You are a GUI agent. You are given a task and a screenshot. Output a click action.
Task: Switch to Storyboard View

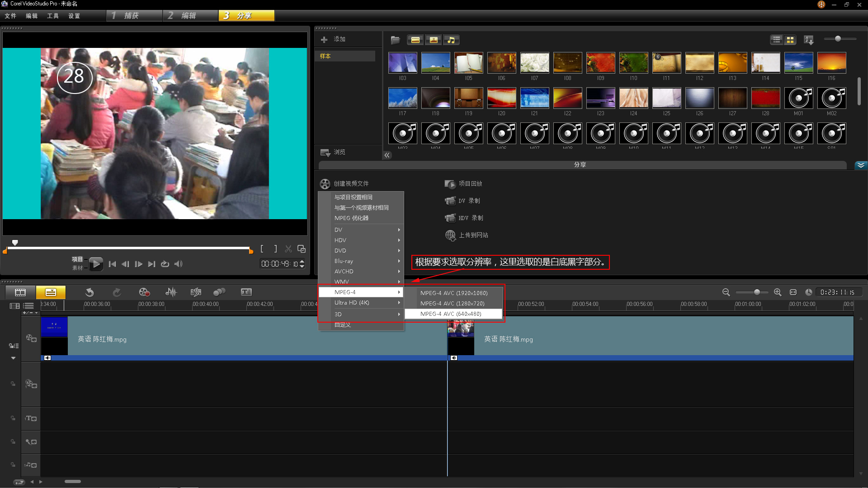[x=20, y=292]
